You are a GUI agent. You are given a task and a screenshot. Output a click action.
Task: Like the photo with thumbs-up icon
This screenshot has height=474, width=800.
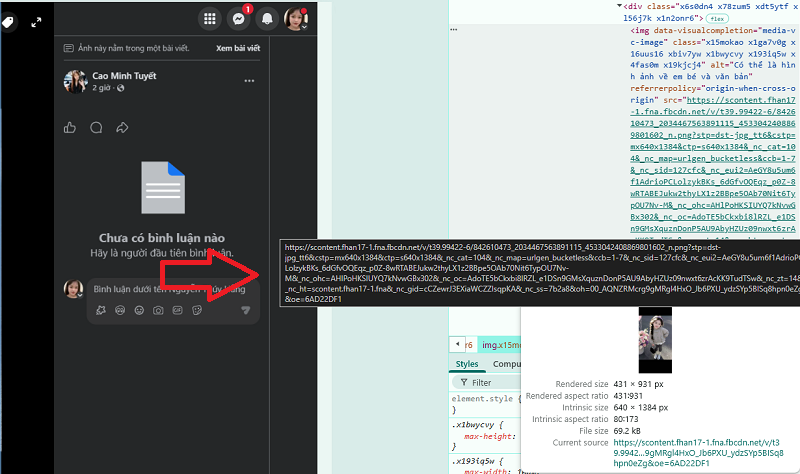tap(70, 128)
